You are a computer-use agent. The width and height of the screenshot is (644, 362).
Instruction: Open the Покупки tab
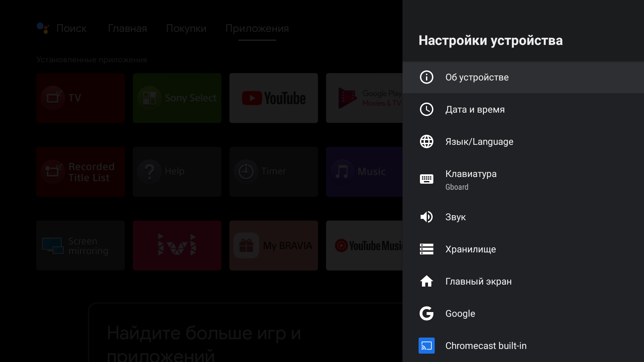pyautogui.click(x=186, y=28)
